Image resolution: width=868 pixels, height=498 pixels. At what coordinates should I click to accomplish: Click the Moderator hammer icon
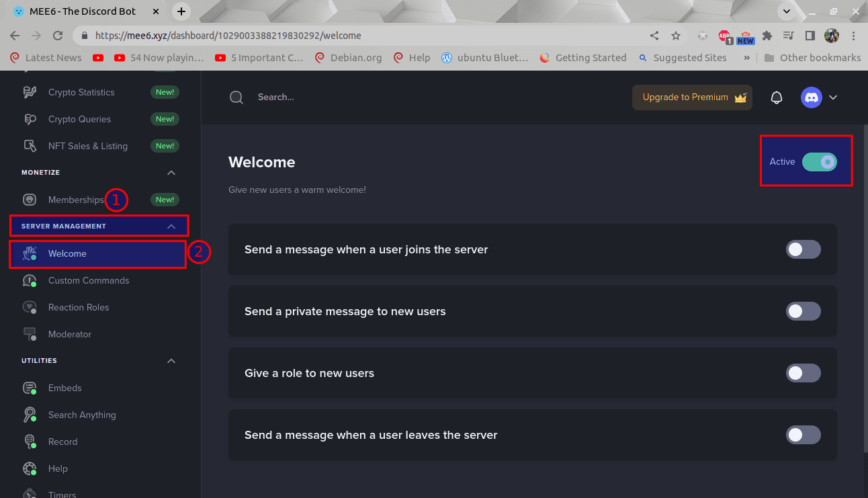click(x=30, y=334)
